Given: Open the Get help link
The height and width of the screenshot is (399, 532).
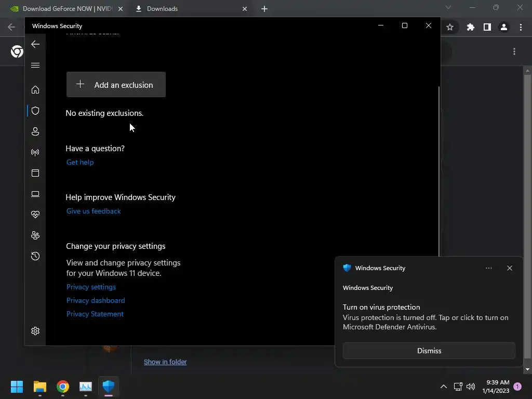Looking at the screenshot, I should (x=80, y=162).
